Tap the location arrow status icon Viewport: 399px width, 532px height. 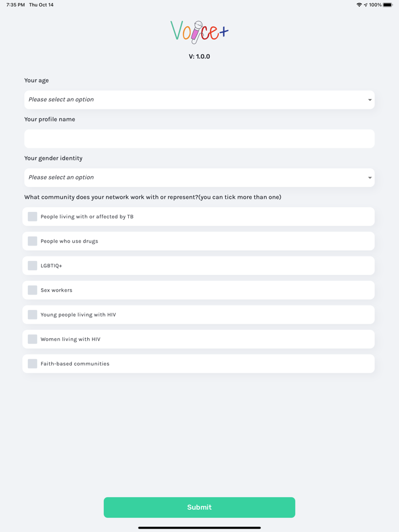366,5
